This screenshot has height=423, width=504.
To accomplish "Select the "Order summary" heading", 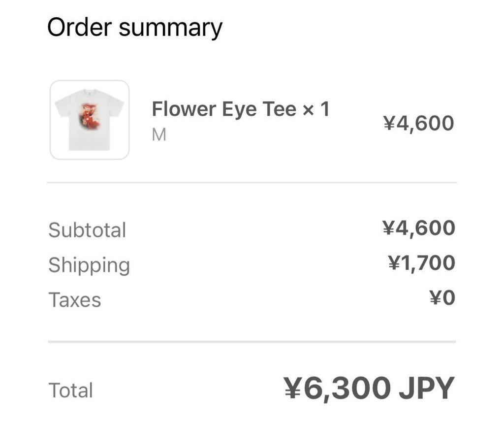I will pos(134,28).
